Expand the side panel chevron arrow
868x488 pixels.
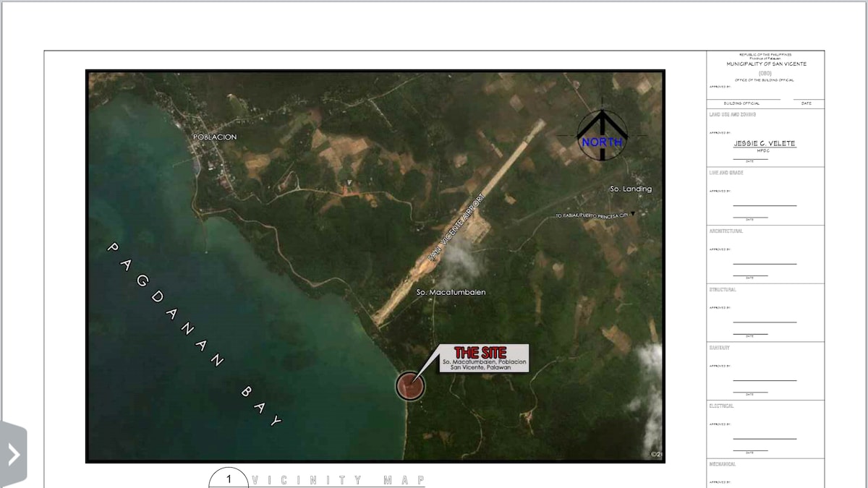pyautogui.click(x=13, y=455)
